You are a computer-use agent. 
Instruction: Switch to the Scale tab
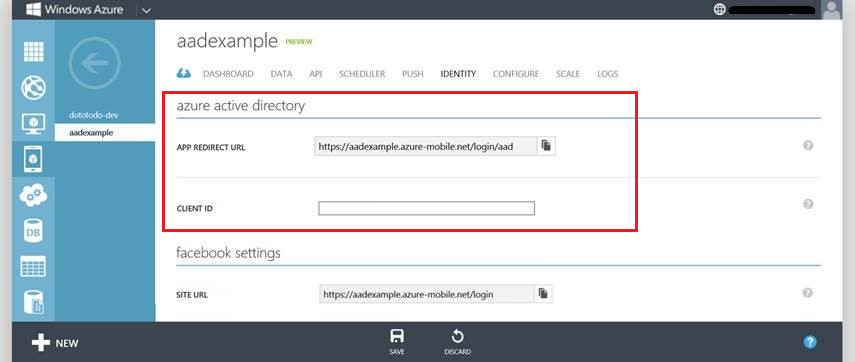tap(568, 74)
